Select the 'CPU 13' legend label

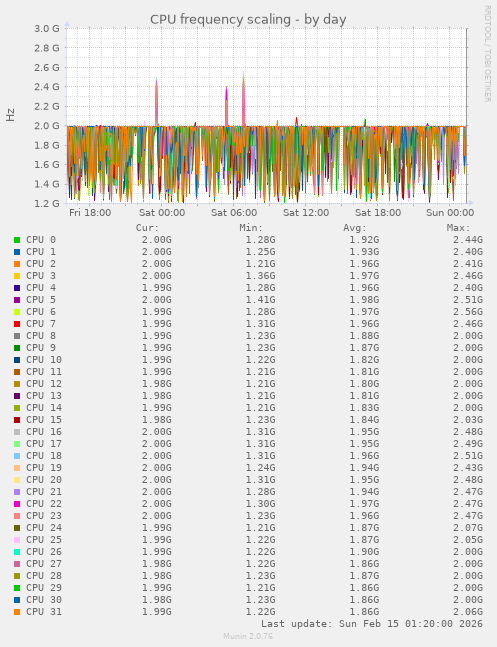[x=44, y=396]
